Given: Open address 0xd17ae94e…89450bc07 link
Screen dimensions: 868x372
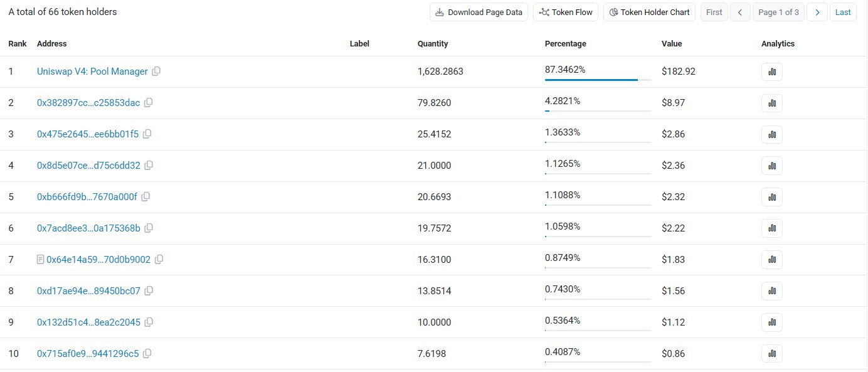Looking at the screenshot, I should click(88, 291).
